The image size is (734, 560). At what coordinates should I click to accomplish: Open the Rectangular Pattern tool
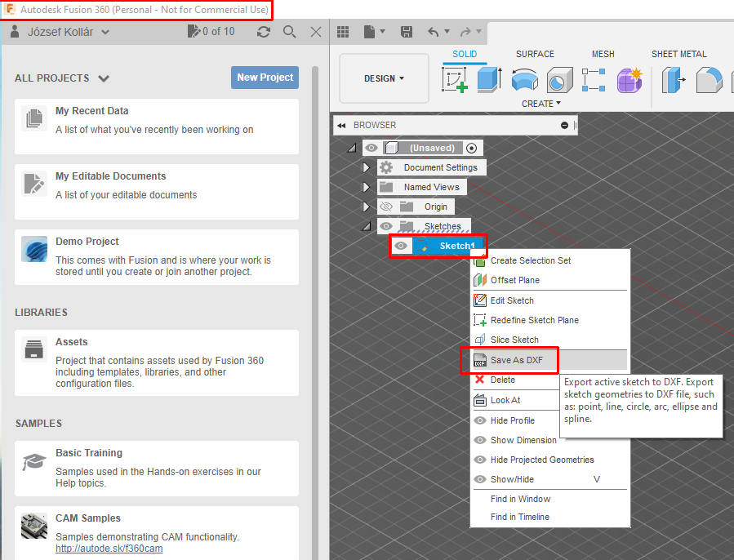594,79
